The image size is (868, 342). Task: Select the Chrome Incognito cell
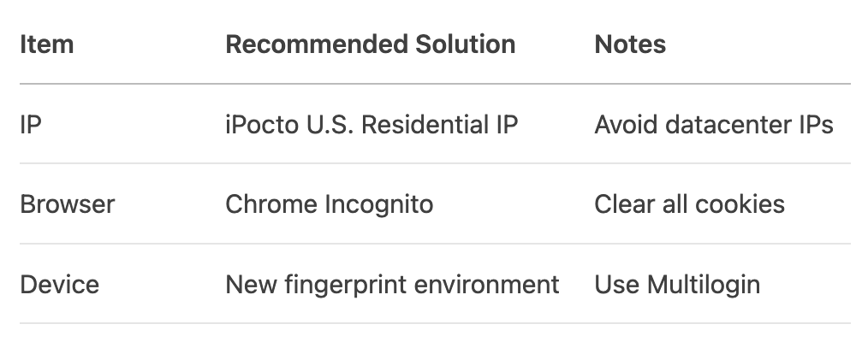(x=329, y=204)
